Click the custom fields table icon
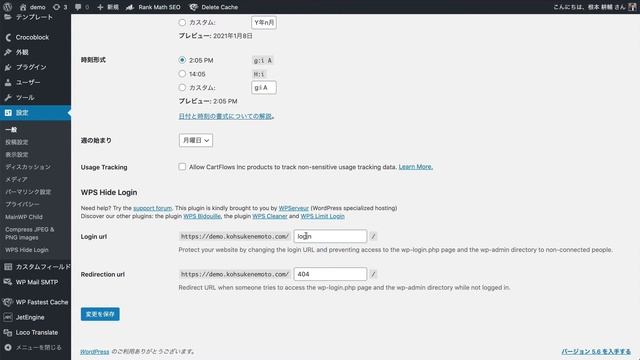 [8, 267]
